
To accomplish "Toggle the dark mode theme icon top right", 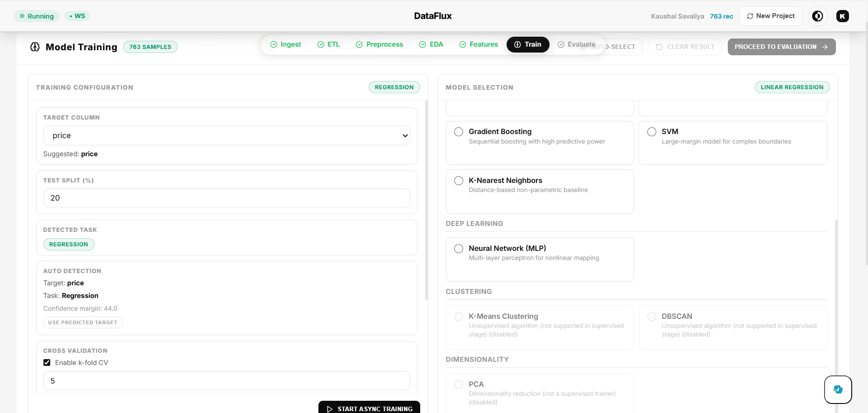I will click(817, 16).
